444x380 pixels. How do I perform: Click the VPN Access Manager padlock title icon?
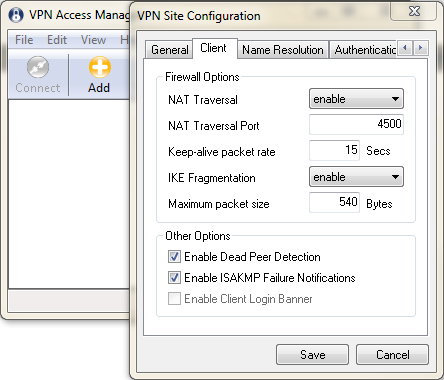[16, 15]
